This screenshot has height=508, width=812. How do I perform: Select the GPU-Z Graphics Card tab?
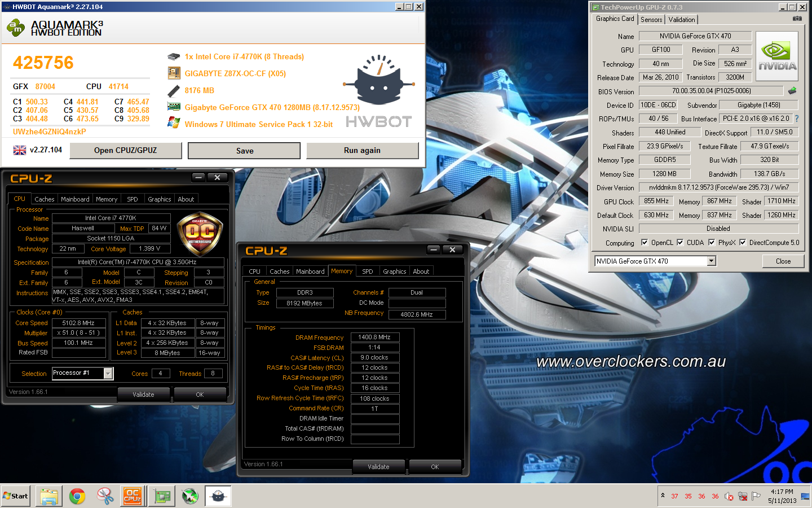click(615, 19)
